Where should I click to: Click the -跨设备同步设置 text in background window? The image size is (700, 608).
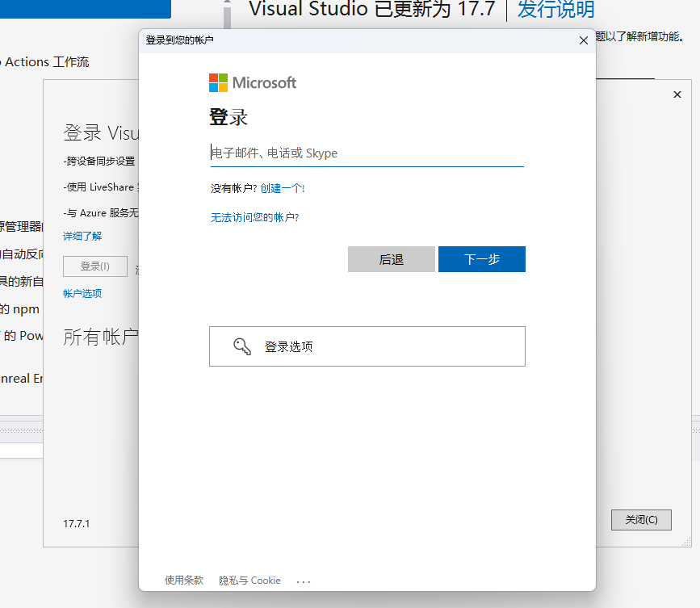coord(99,161)
